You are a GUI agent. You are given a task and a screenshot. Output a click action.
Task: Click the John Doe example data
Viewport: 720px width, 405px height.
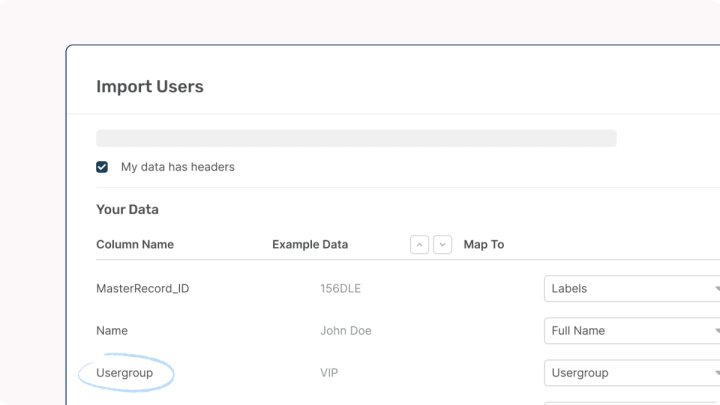[346, 331]
